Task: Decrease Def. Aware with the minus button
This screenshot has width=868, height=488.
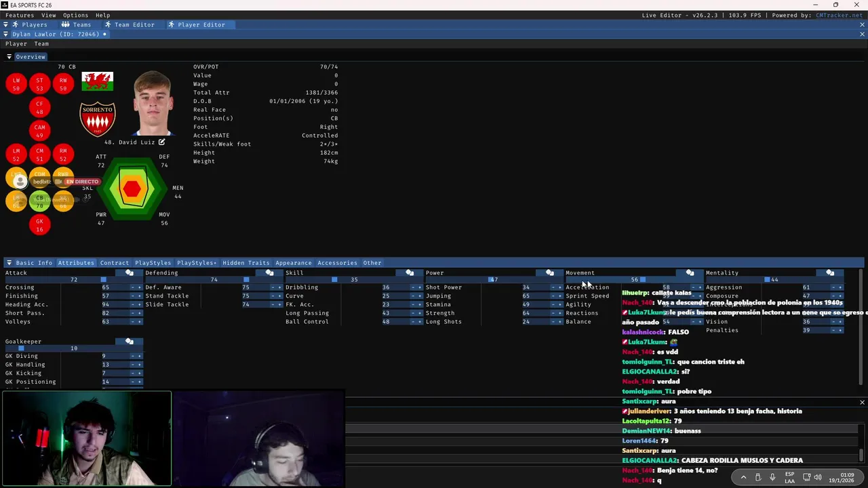Action: (x=273, y=287)
